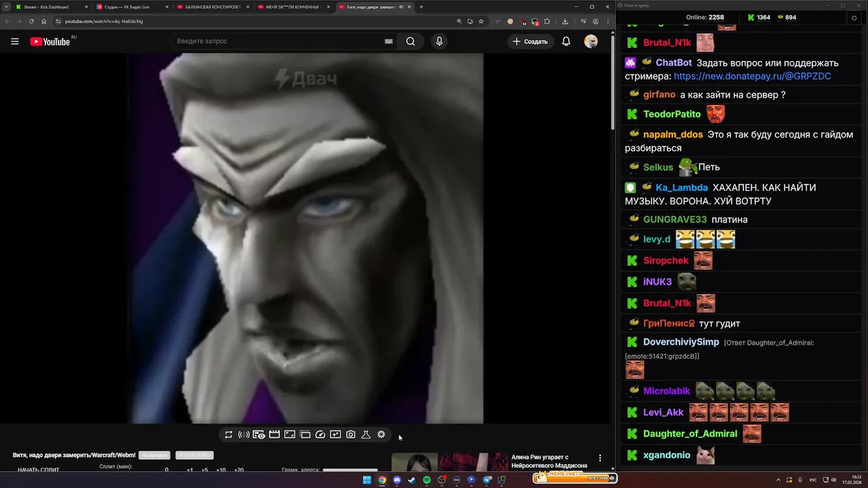868x488 pixels.
Task: Click the НАЧАТЬ СПЛИТ button
Action: (x=39, y=470)
